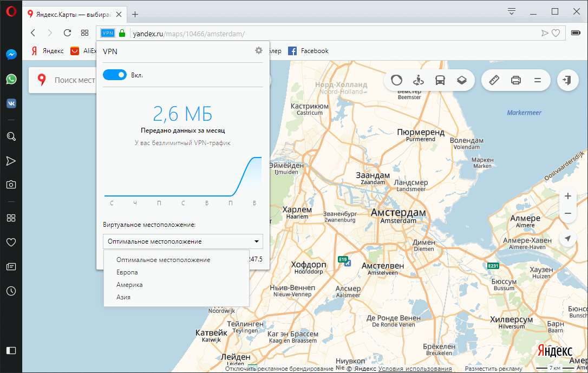Open personal news feed arrow icon
Viewport: 588px width, 373px height.
pyautogui.click(x=11, y=161)
